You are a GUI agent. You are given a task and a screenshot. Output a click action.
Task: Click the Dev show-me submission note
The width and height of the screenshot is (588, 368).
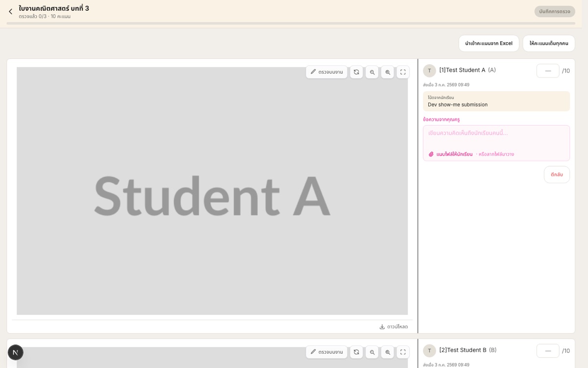click(x=496, y=101)
